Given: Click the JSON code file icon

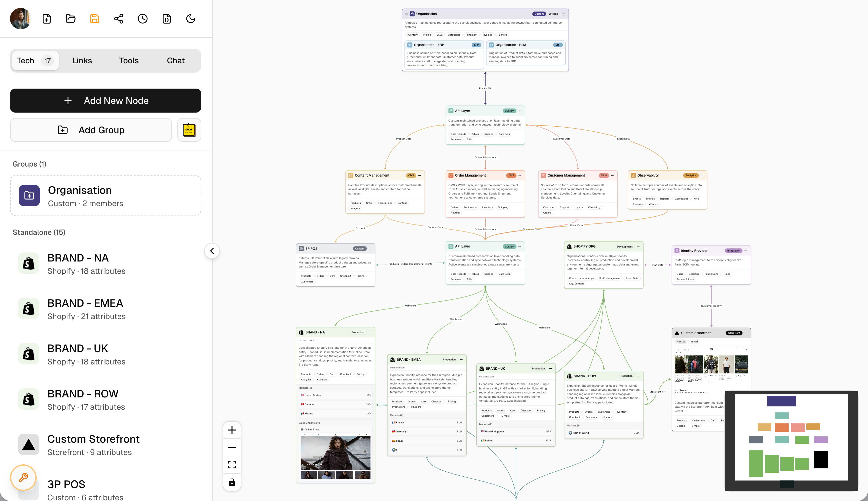Looking at the screenshot, I should click(x=167, y=19).
